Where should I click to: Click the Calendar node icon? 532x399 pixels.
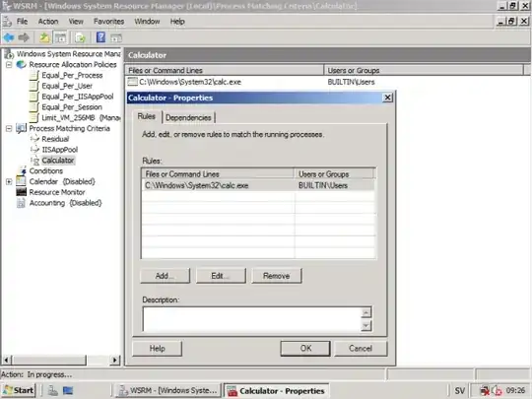21,181
